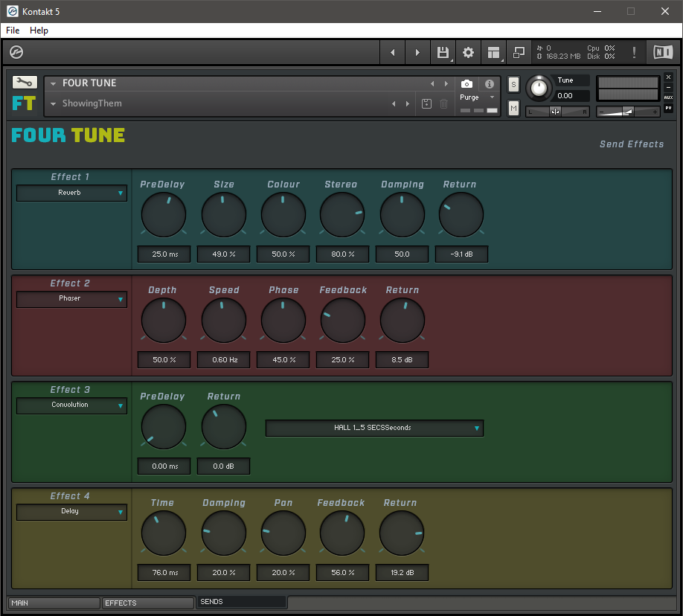Switch to the EFFECTS tab
683x616 pixels.
pos(147,603)
